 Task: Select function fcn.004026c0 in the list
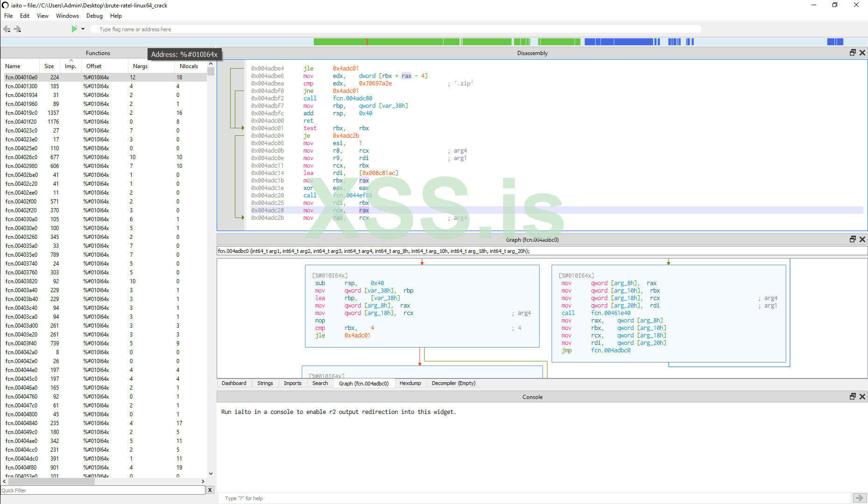104,157
